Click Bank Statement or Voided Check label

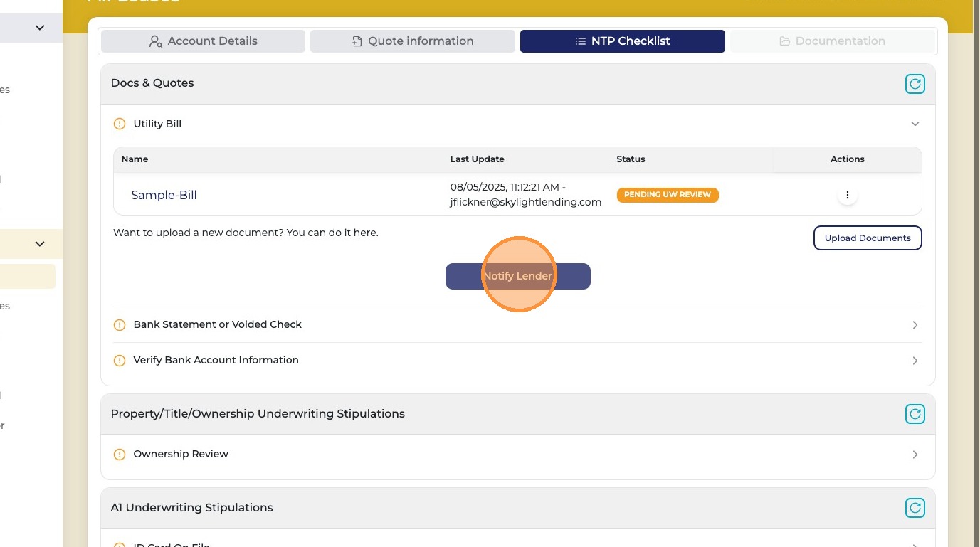coord(217,324)
